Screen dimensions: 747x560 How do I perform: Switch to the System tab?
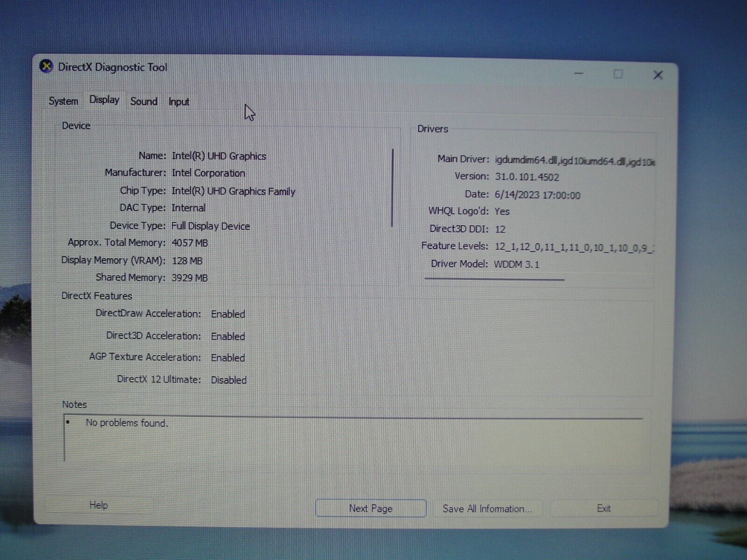[63, 101]
